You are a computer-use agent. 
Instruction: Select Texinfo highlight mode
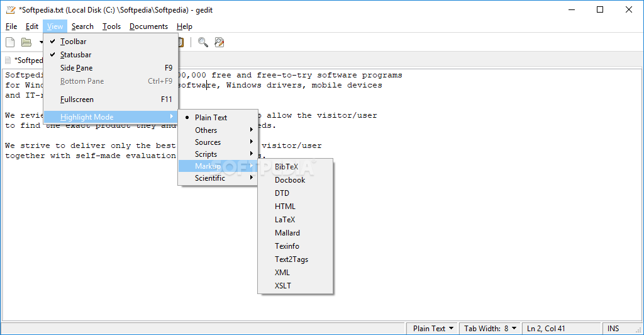pyautogui.click(x=296, y=246)
